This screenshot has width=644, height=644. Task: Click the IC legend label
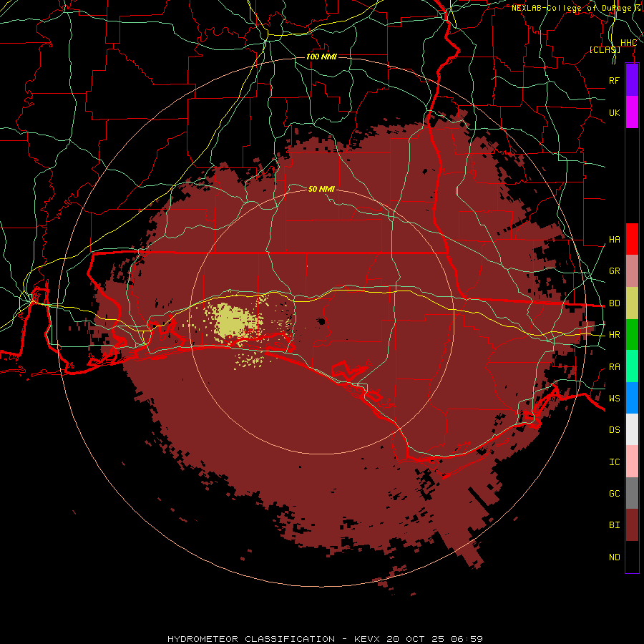[614, 462]
